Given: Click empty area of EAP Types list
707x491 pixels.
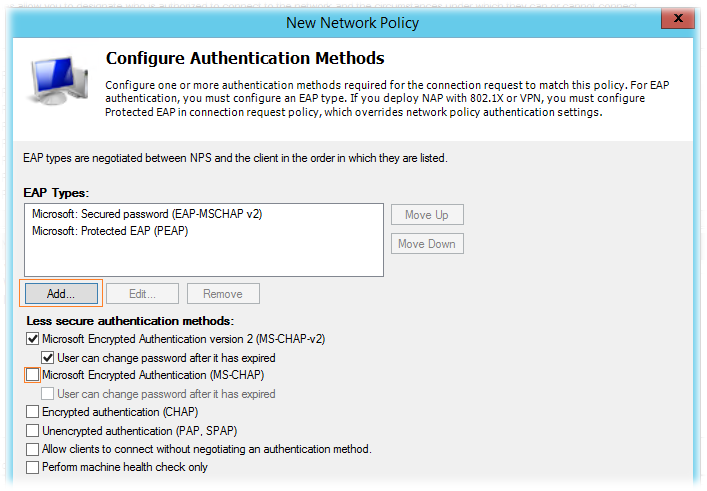Looking at the screenshot, I should pos(204,258).
